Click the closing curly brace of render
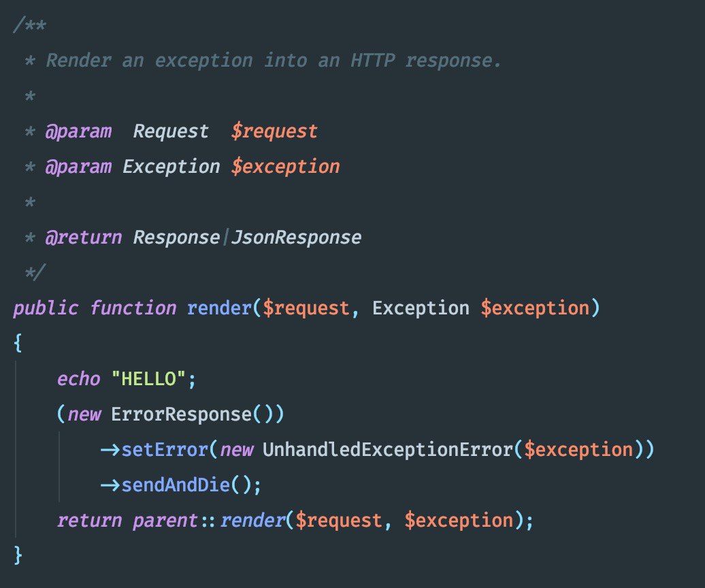The width and height of the screenshot is (705, 588). pyautogui.click(x=18, y=555)
